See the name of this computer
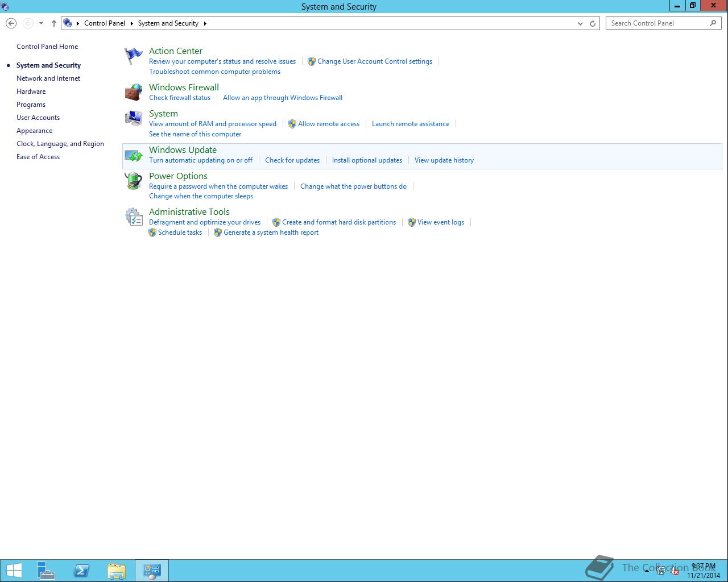 pos(195,134)
